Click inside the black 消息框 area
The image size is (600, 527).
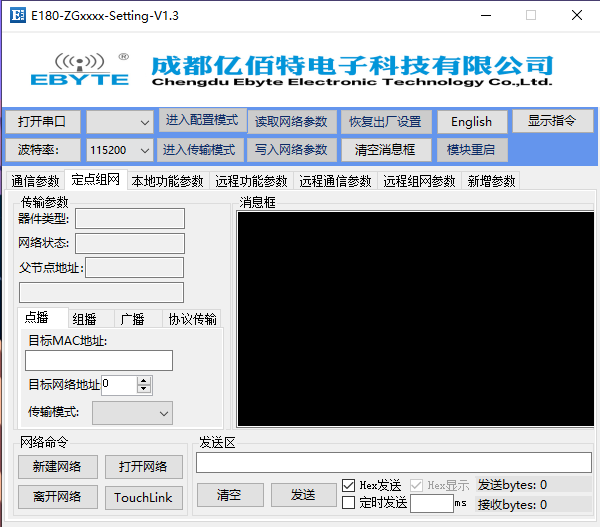click(x=416, y=319)
